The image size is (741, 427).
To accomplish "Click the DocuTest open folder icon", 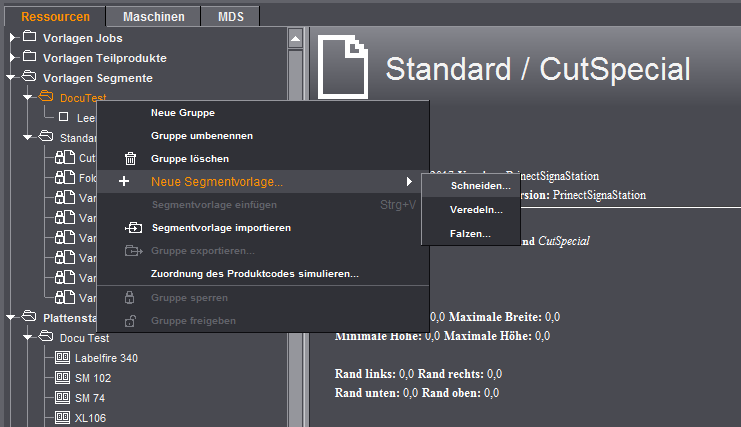I will tap(46, 98).
